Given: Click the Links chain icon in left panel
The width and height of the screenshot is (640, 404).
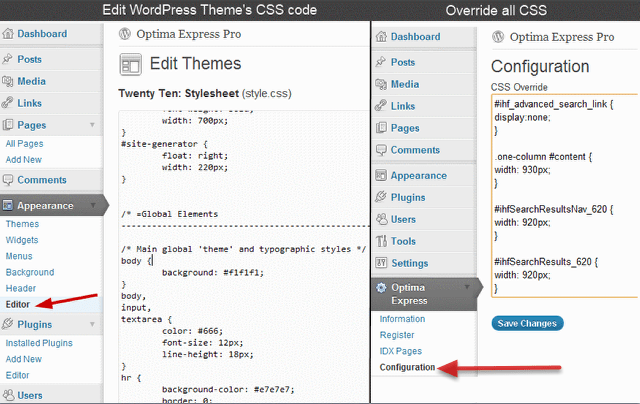Looking at the screenshot, I should (x=7, y=103).
